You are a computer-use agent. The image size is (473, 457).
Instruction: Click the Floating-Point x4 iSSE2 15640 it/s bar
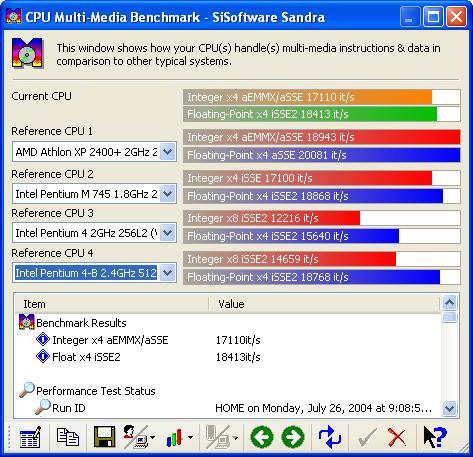click(322, 236)
